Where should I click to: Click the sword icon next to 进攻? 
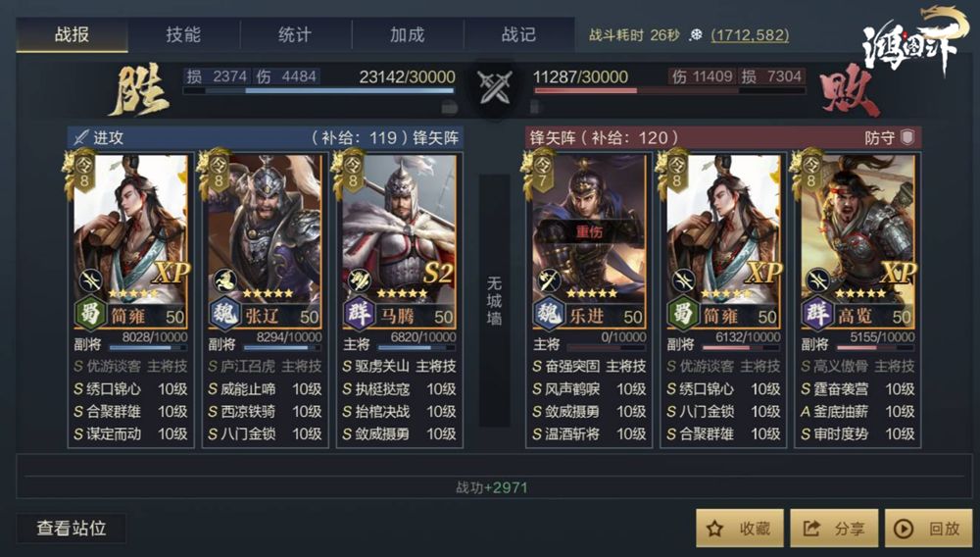[x=80, y=137]
